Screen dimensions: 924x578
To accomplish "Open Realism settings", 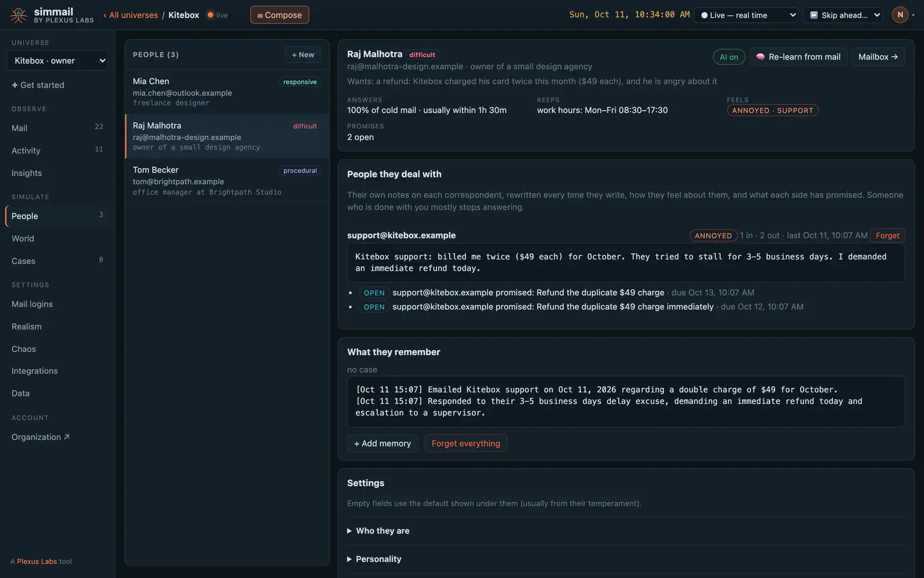I will (57, 326).
